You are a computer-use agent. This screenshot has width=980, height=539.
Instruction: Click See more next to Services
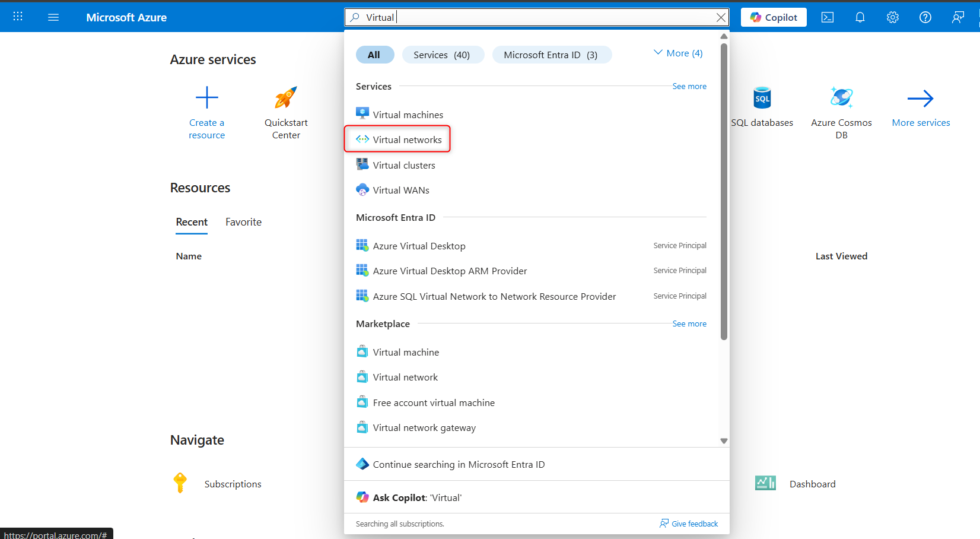click(689, 86)
